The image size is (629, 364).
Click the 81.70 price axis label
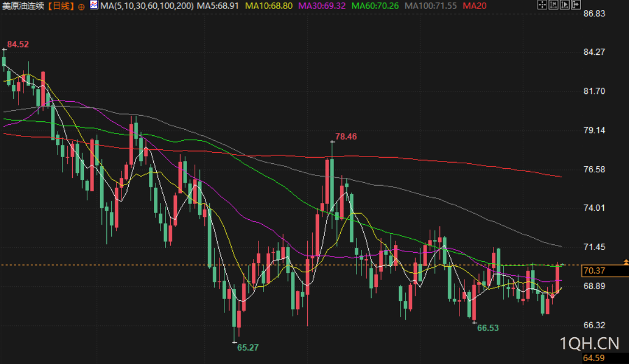[x=594, y=91]
